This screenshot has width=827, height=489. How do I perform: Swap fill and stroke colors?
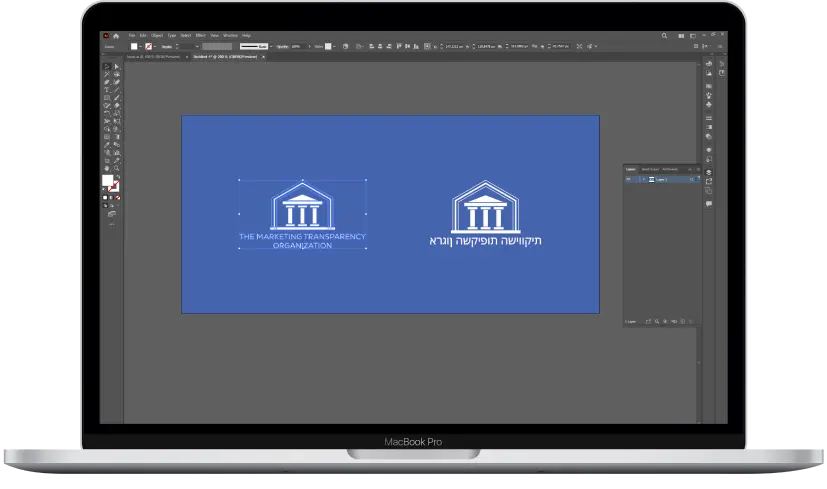pyautogui.click(x=117, y=177)
